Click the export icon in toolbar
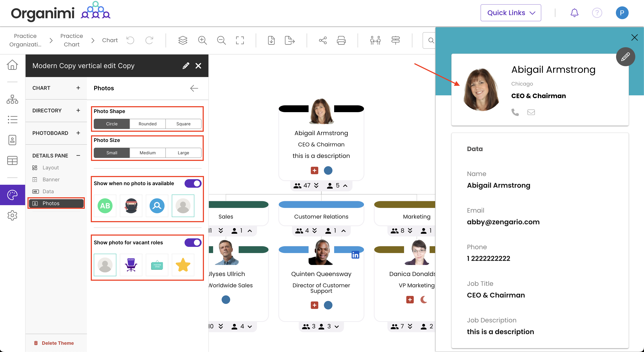The width and height of the screenshot is (644, 352). (289, 40)
